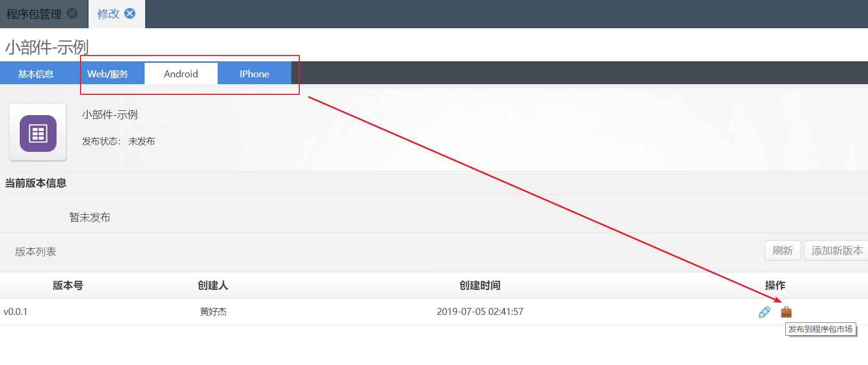The image size is (868, 365).
Task: Click the purple widget app icon
Action: click(38, 133)
